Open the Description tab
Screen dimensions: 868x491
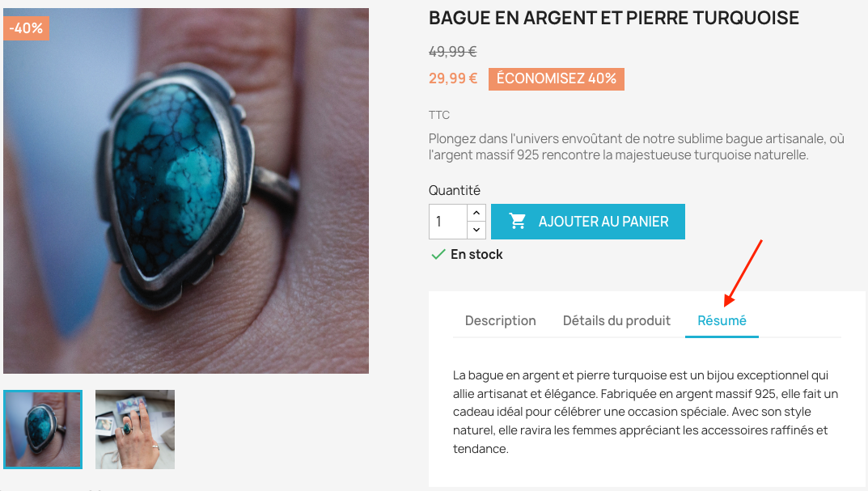click(501, 320)
